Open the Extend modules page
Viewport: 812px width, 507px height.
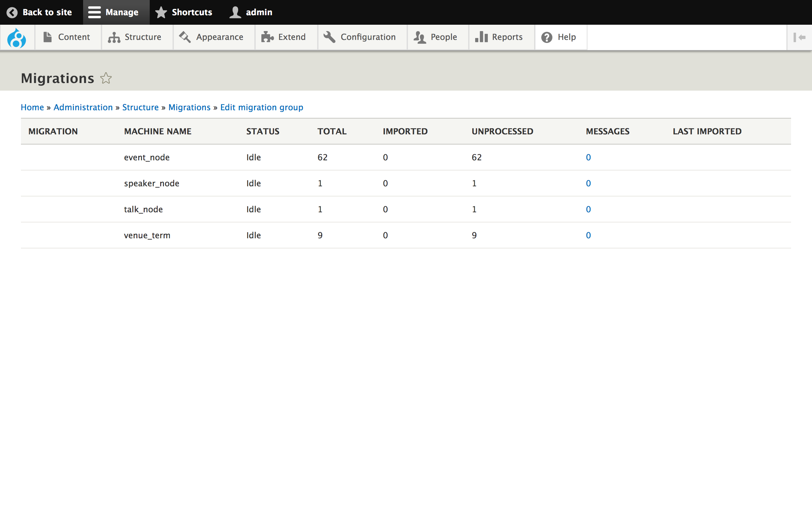[x=284, y=37]
